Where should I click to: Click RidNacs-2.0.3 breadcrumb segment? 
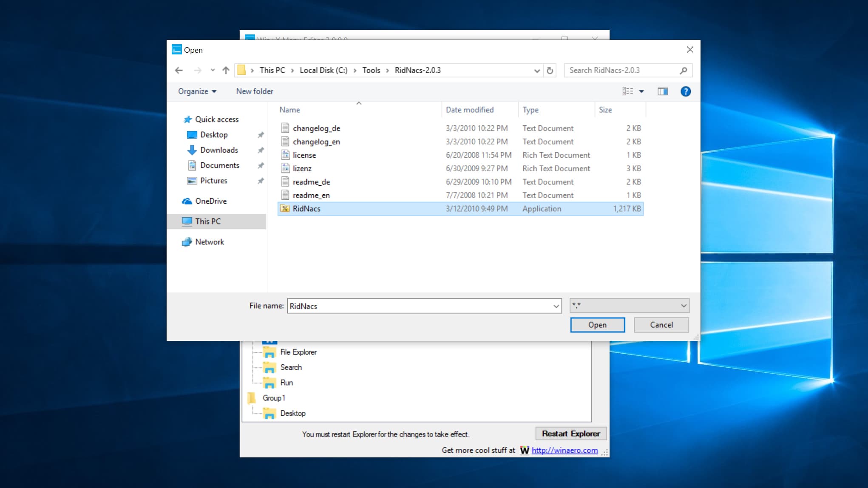click(417, 70)
